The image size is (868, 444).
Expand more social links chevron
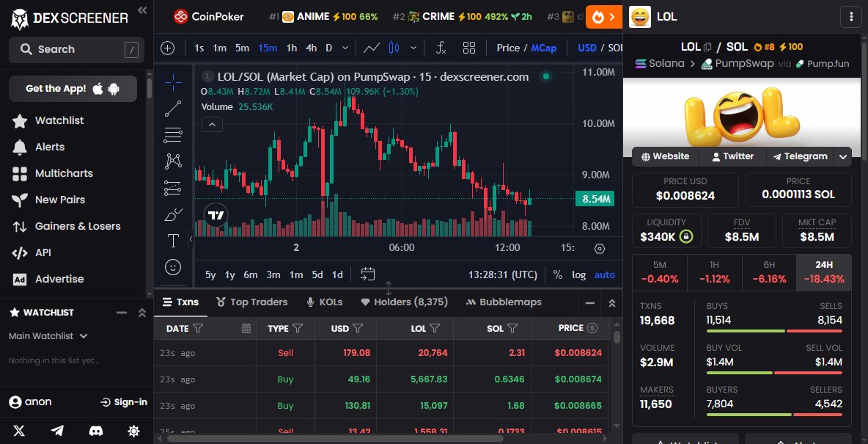click(842, 157)
